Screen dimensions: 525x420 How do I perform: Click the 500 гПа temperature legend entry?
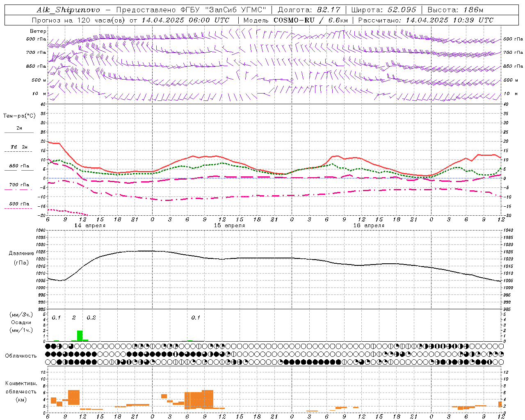[19, 204]
